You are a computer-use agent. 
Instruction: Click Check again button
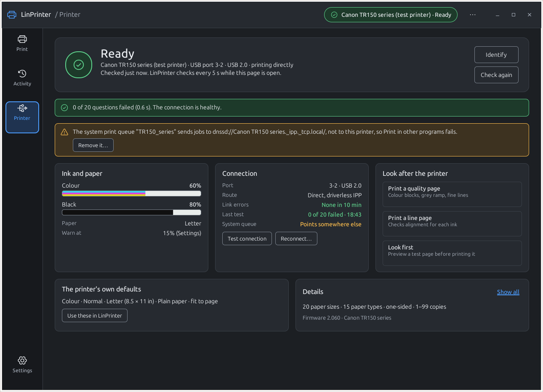click(496, 75)
